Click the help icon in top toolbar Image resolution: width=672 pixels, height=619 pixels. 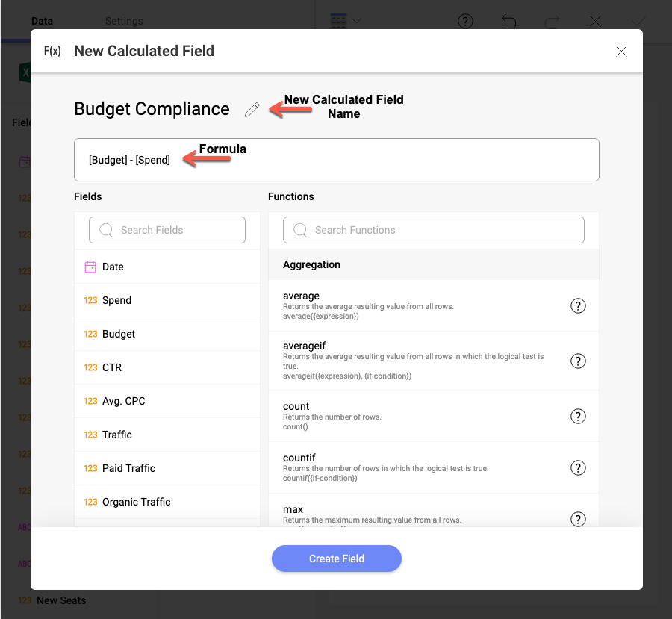(465, 21)
